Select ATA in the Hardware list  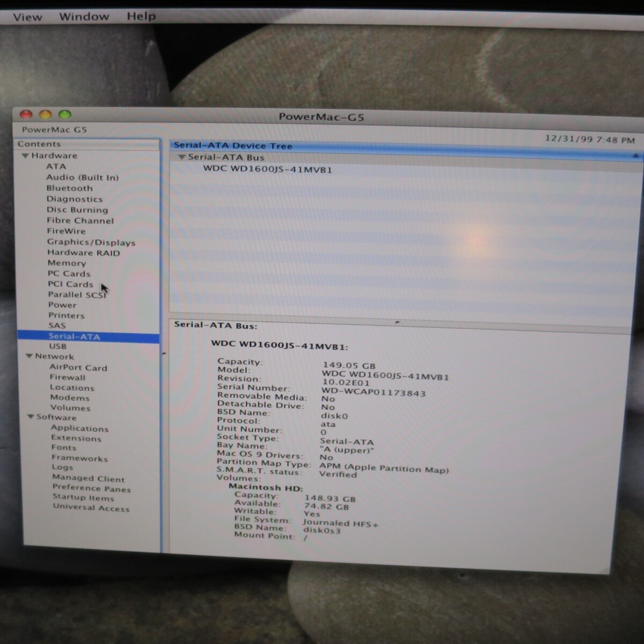[56, 166]
